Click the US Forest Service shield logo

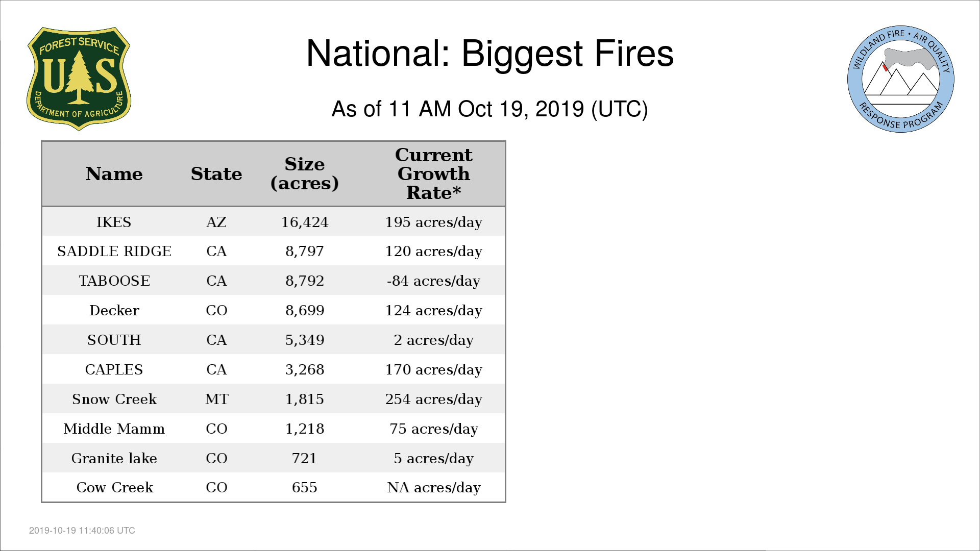[79, 79]
